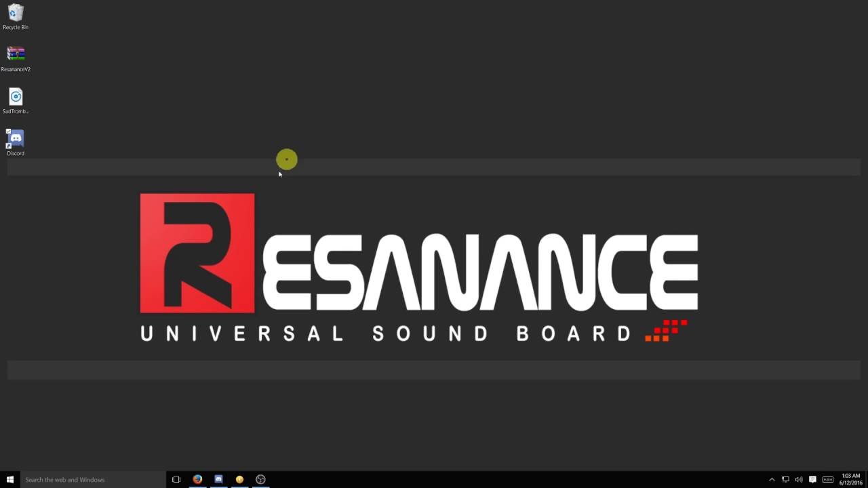
Task: Select the Discord desktop shortcut
Action: [x=16, y=143]
